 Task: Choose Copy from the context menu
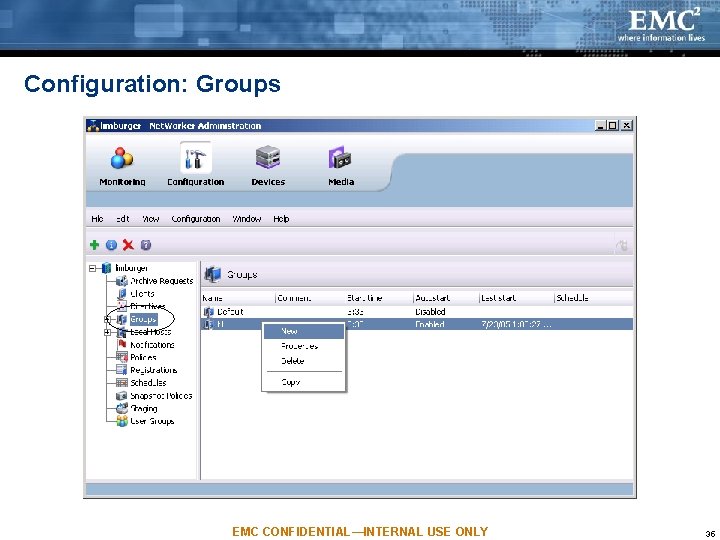click(x=304, y=382)
